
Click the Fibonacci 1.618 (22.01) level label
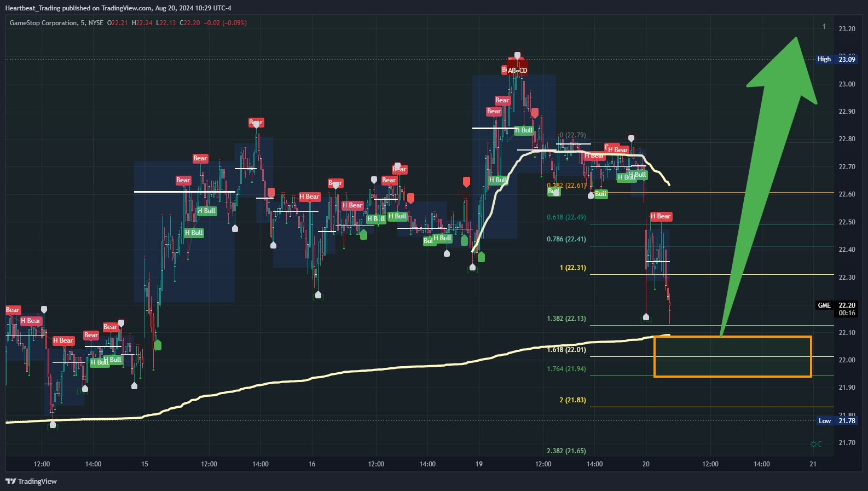pyautogui.click(x=566, y=350)
